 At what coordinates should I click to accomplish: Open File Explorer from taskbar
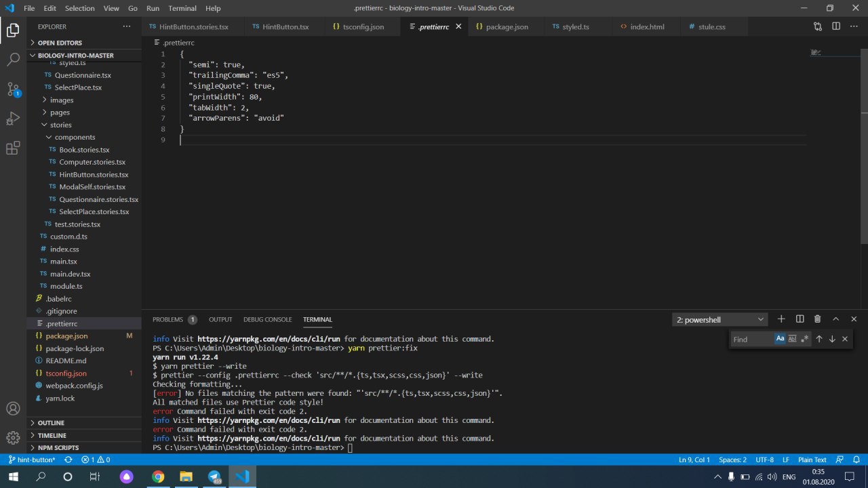coord(186,476)
